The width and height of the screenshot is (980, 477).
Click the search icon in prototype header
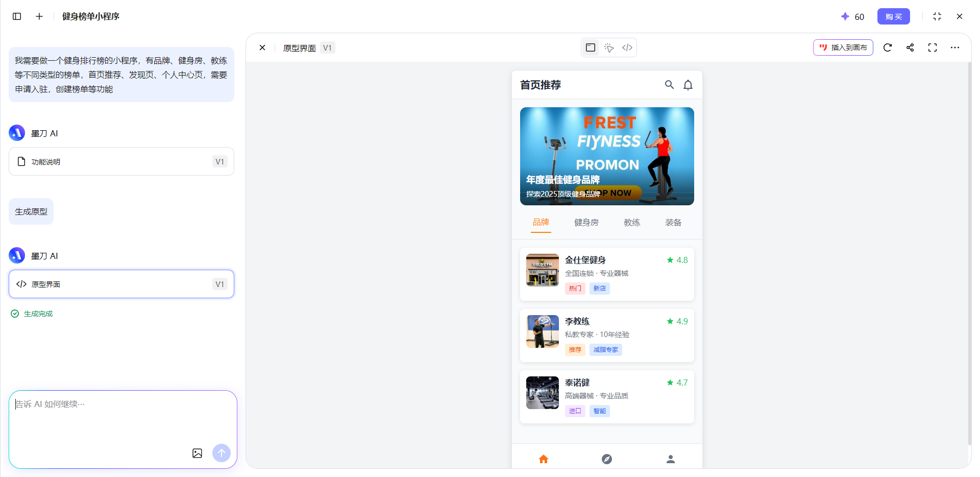(x=669, y=85)
